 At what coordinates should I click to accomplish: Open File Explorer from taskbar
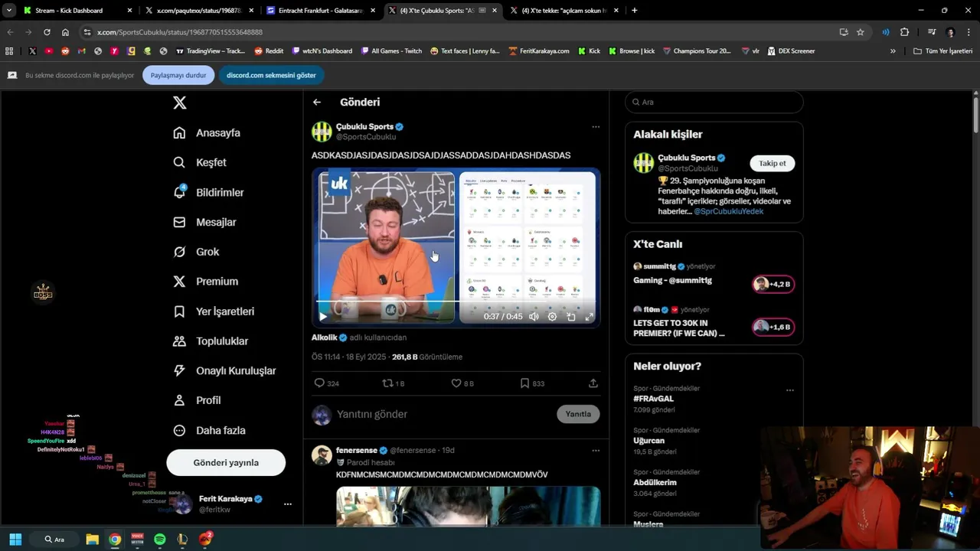point(92,540)
